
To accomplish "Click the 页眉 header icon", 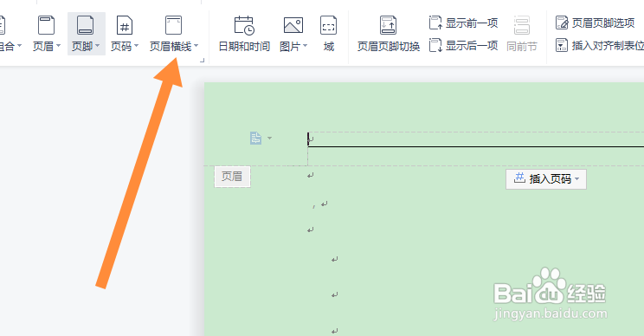I will 46,25.
